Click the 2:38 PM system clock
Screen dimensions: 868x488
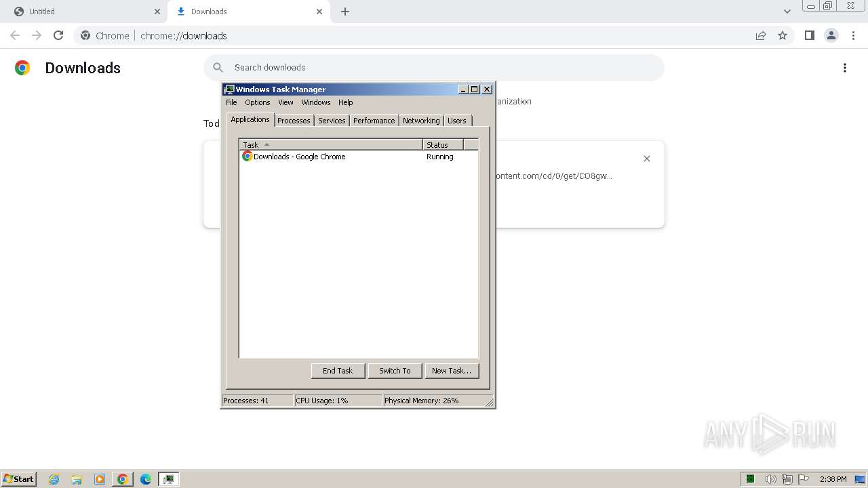click(x=833, y=479)
